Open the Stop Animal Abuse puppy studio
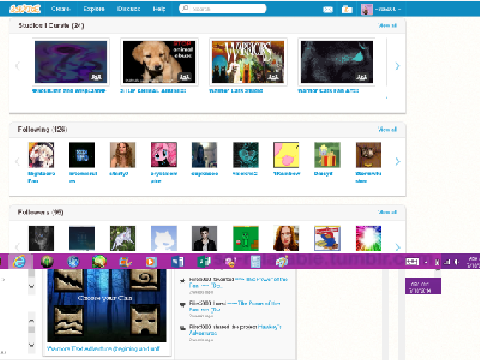 coord(159,62)
